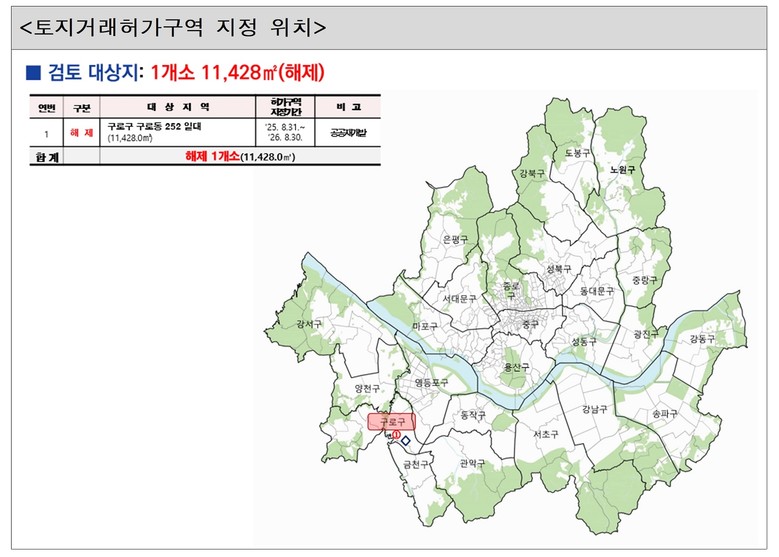779x557 pixels.
Task: Select the 송파구 district label
Action: 664,412
